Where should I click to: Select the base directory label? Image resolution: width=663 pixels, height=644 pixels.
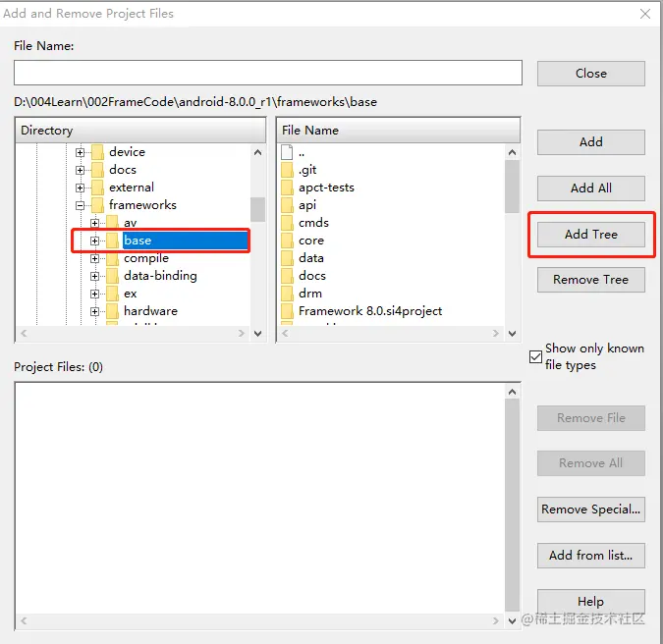tap(138, 241)
